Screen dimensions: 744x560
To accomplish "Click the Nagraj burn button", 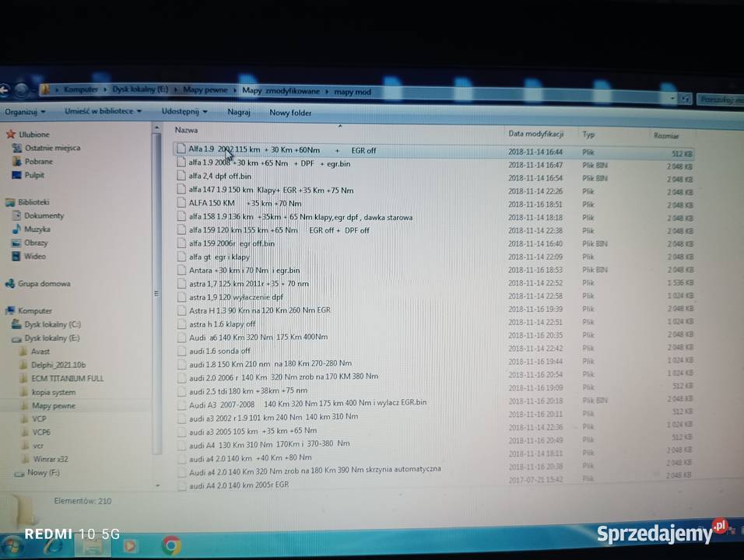I will pyautogui.click(x=239, y=112).
